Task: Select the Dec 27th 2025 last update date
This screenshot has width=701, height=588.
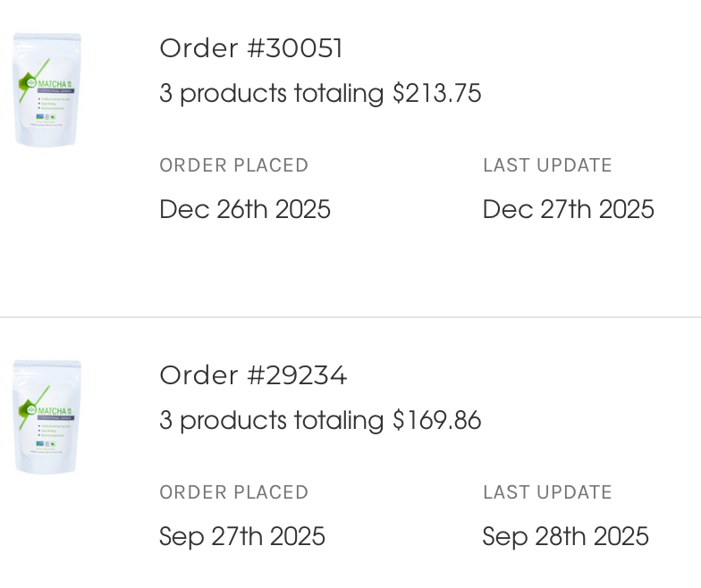Action: click(569, 210)
